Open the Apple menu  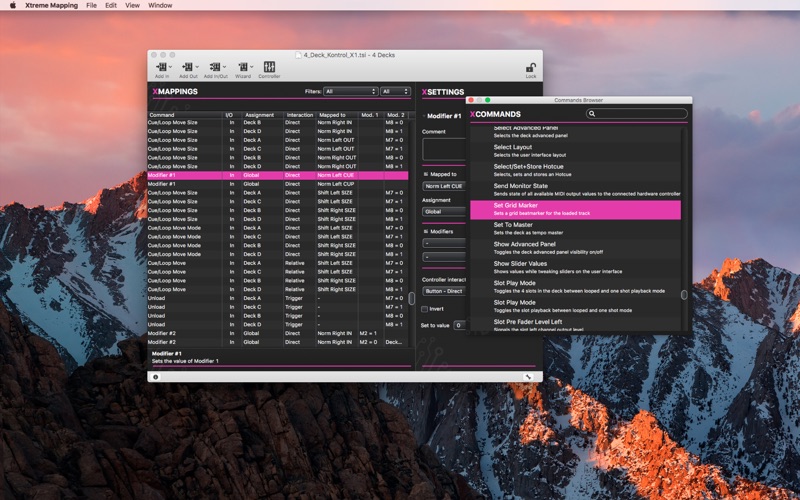point(13,5)
